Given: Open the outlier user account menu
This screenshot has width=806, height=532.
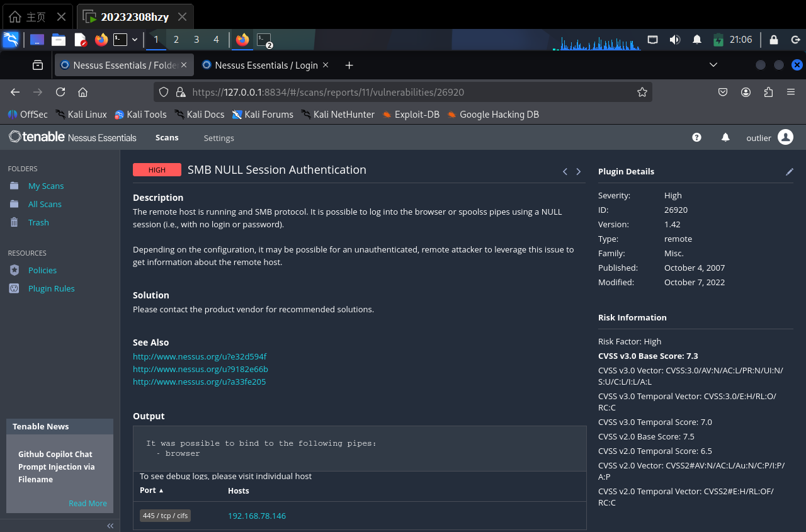Looking at the screenshot, I should point(769,137).
